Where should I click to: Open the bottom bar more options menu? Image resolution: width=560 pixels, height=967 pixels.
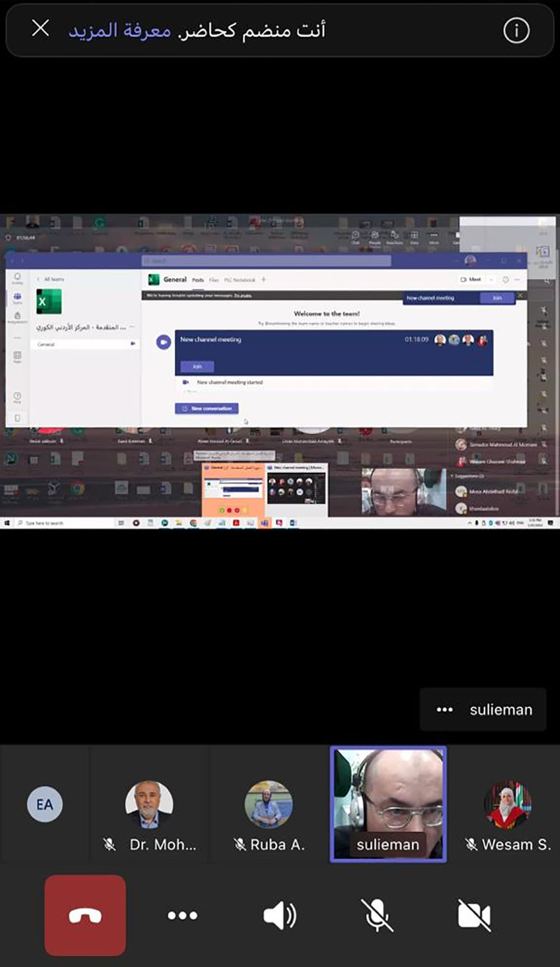[x=183, y=915]
